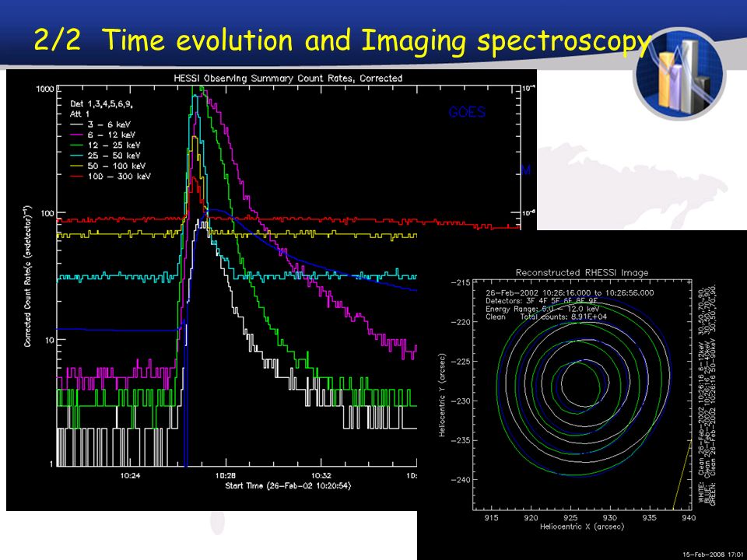The width and height of the screenshot is (747, 560).
Task: Click the '15-Feb-2008 17:01' timestamp
Action: pos(714,555)
